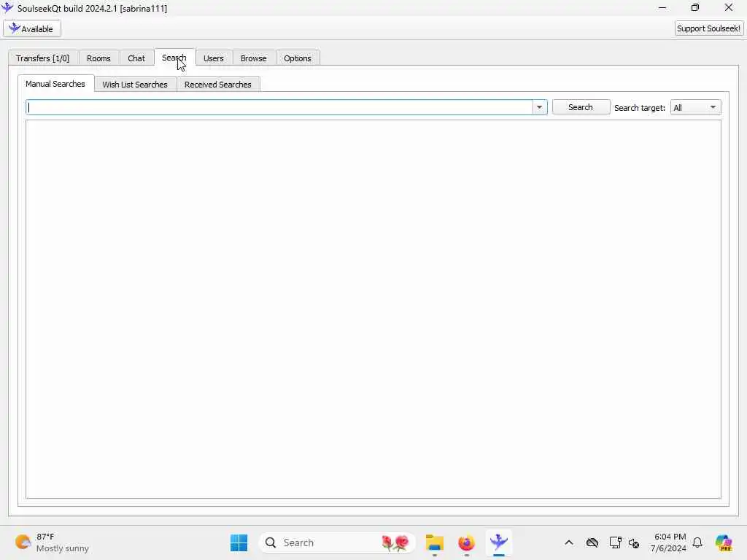Select the Manual Searches sub-tab
This screenshot has height=560, width=747.
[x=55, y=84]
